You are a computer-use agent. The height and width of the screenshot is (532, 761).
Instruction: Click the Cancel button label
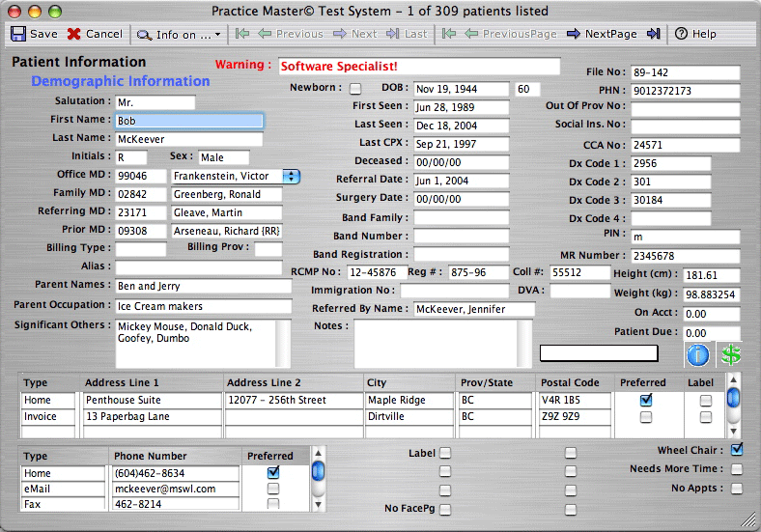click(104, 34)
